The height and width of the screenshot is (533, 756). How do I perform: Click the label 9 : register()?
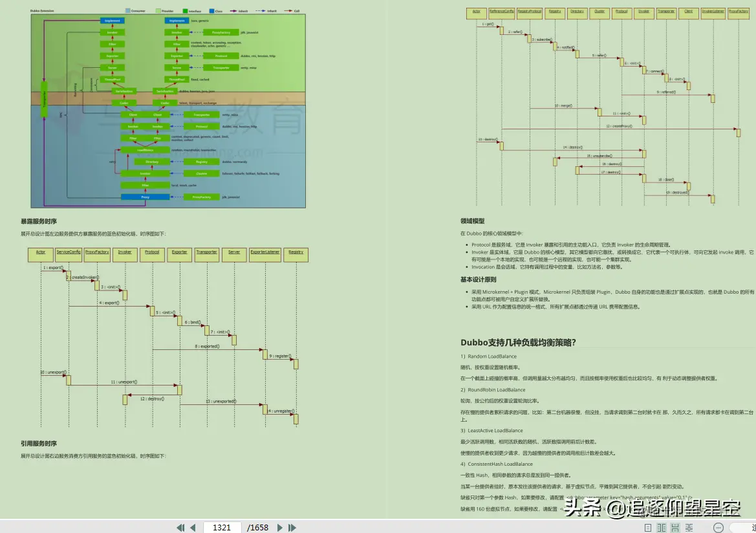280,356
